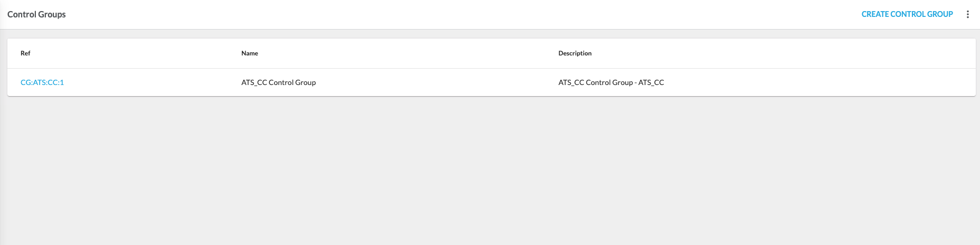This screenshot has width=980, height=245.
Task: Click row space between name and description cells
Action: pyautogui.click(x=438, y=82)
